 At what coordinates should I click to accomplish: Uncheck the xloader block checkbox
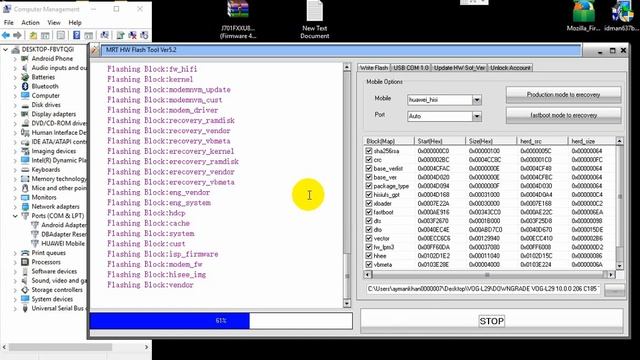coord(369,203)
